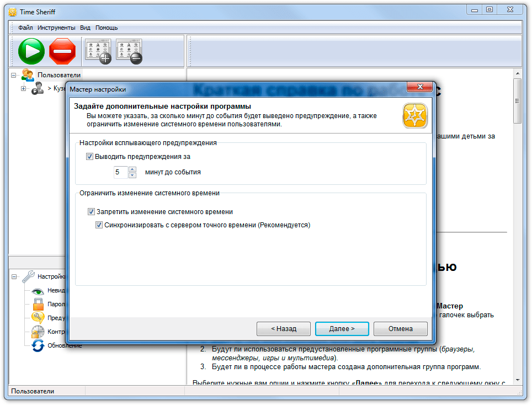Expand the user node under Пользователи
The height and width of the screenshot is (405, 532).
23,88
